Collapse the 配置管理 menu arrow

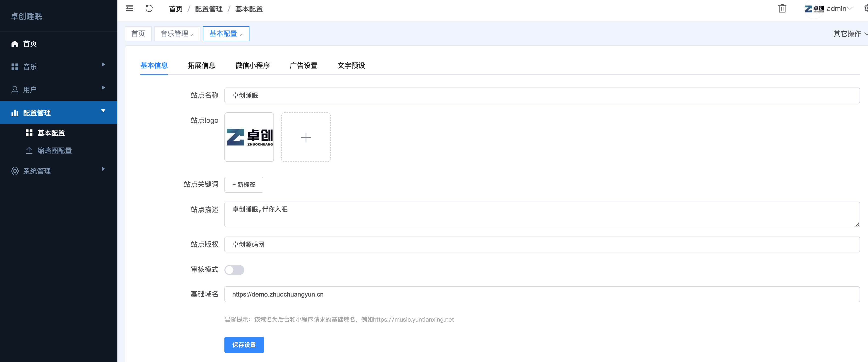[x=104, y=111]
